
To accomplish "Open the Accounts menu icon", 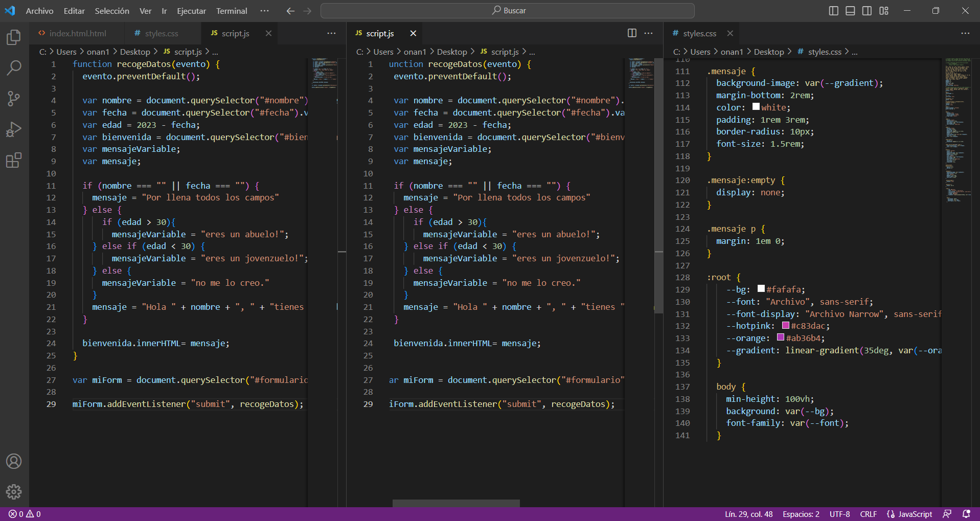I will pos(14,461).
